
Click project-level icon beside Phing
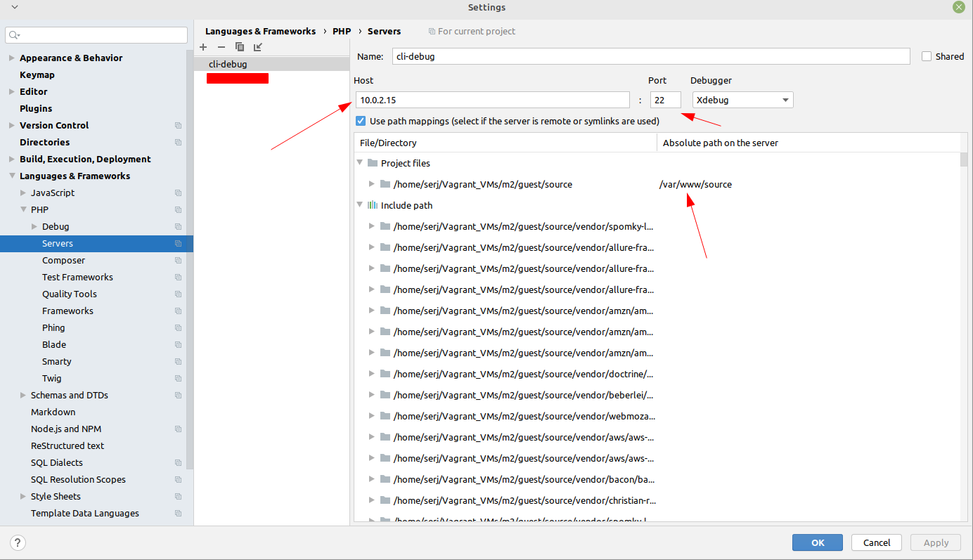pyautogui.click(x=178, y=328)
